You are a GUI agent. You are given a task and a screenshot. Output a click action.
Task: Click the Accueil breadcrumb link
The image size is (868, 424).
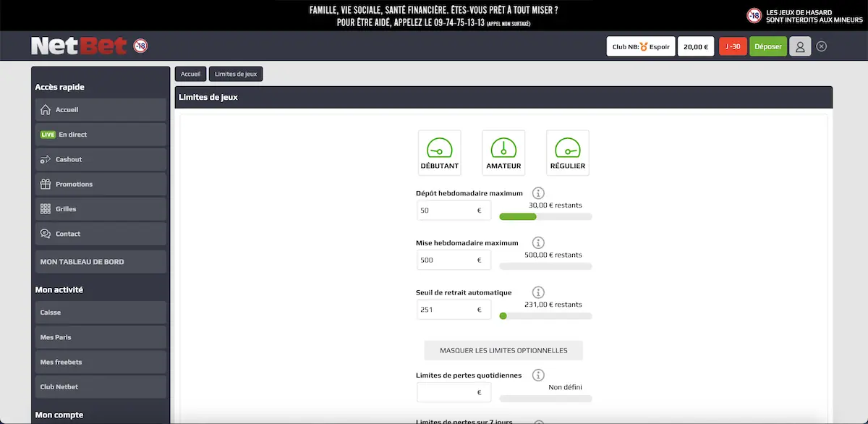[x=190, y=74]
